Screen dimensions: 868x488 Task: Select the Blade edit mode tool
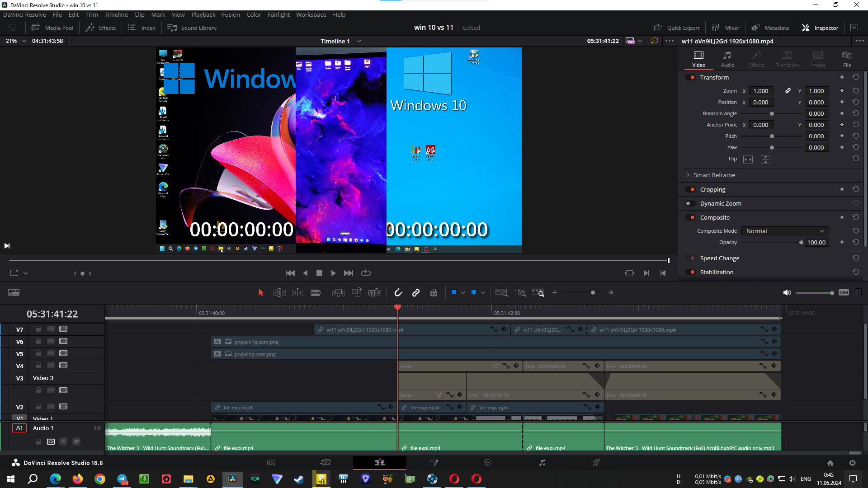pyautogui.click(x=316, y=293)
